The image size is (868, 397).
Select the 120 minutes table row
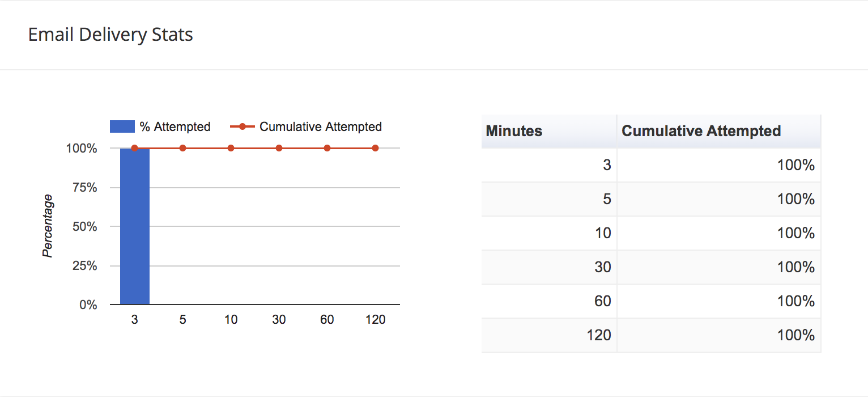pos(650,335)
